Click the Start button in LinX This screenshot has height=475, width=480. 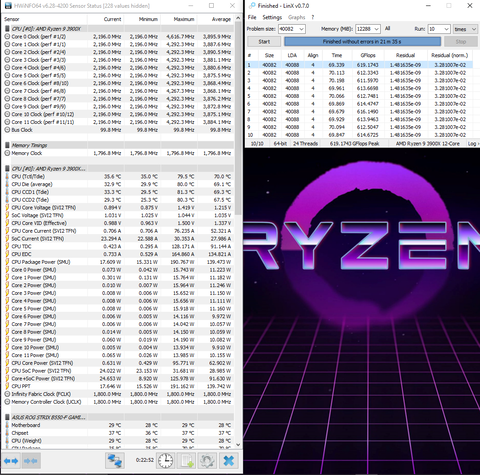pyautogui.click(x=264, y=42)
